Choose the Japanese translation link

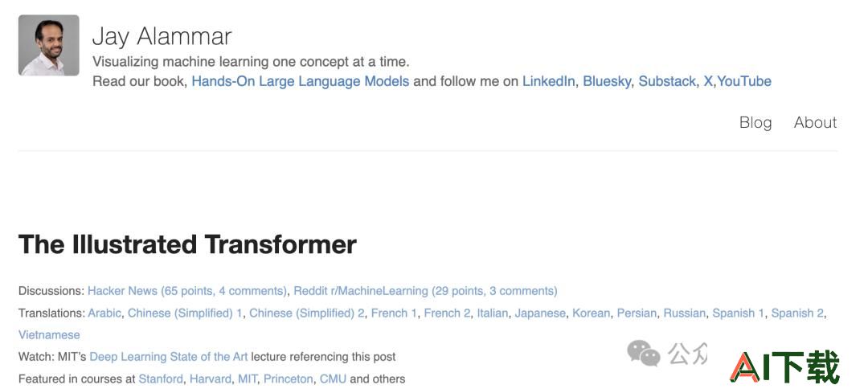pyautogui.click(x=540, y=313)
